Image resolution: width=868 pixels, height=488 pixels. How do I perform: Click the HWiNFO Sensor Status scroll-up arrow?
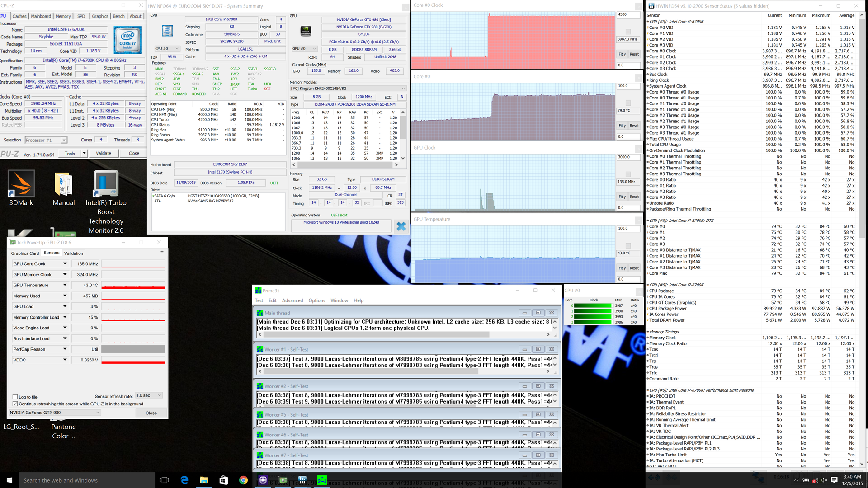pos(862,15)
